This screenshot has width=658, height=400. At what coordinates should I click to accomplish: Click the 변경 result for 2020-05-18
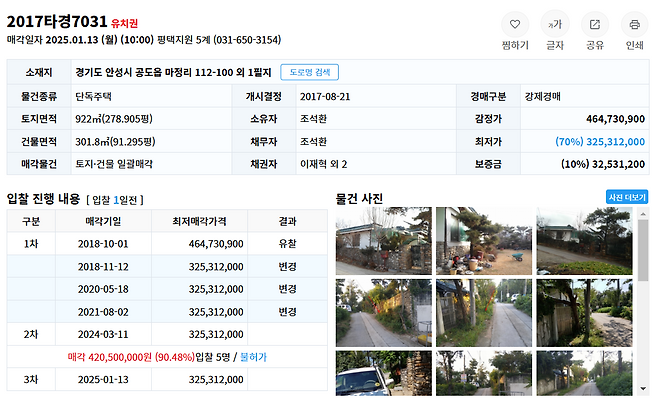click(287, 289)
